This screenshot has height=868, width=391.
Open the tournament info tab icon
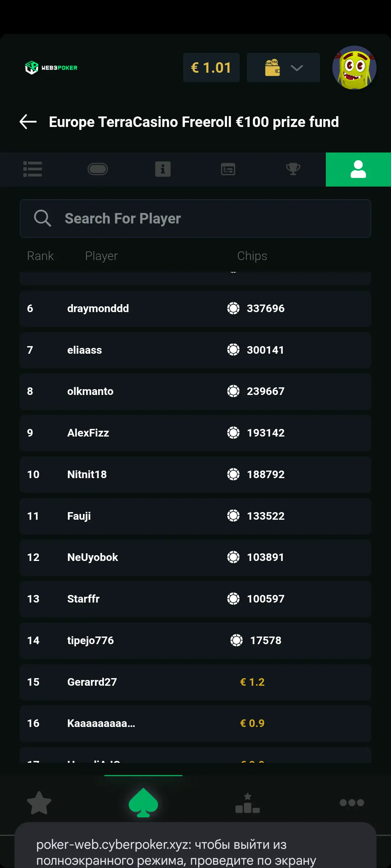163,169
